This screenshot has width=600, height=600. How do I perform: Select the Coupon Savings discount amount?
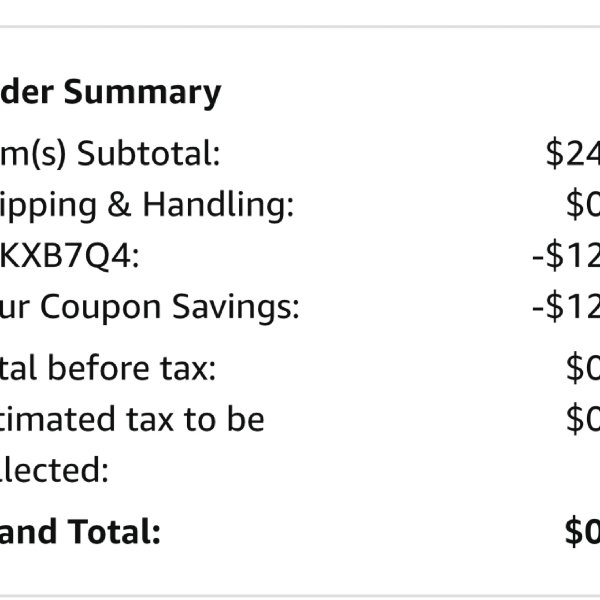pos(566,308)
